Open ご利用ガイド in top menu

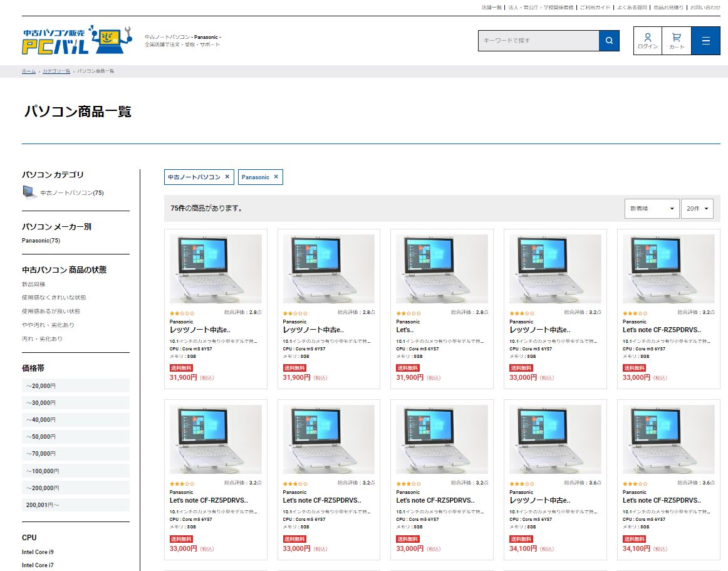pos(595,8)
